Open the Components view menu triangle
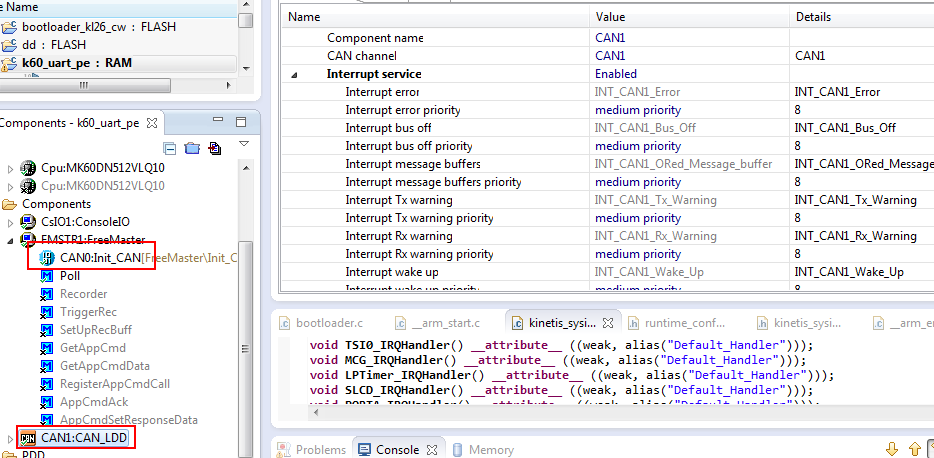Image resolution: width=934 pixels, height=458 pixels. click(x=243, y=145)
